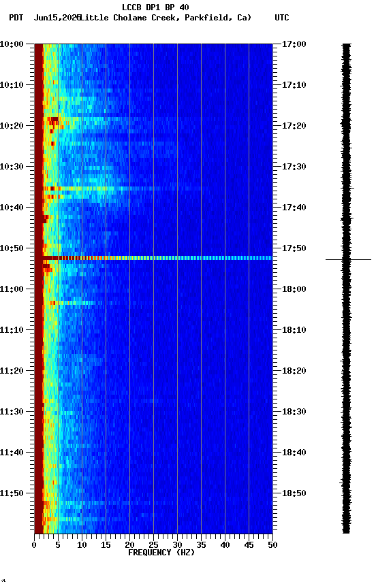
Task: Click the 11:00 PDT time label
Action: (x=12, y=289)
